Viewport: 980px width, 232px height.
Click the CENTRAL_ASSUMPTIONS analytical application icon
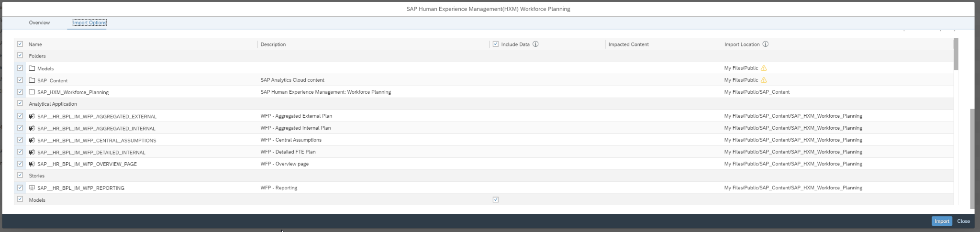tap(32, 140)
